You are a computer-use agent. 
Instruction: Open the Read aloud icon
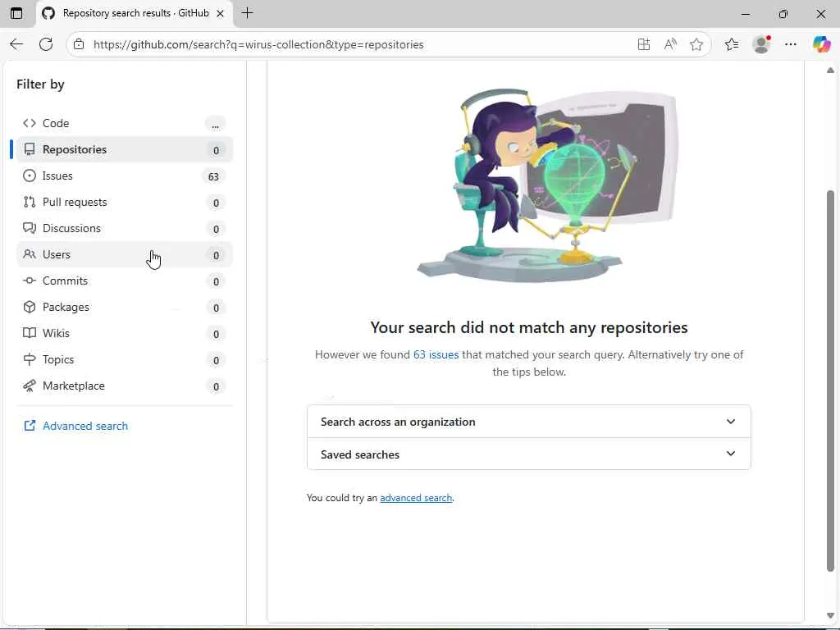point(670,44)
